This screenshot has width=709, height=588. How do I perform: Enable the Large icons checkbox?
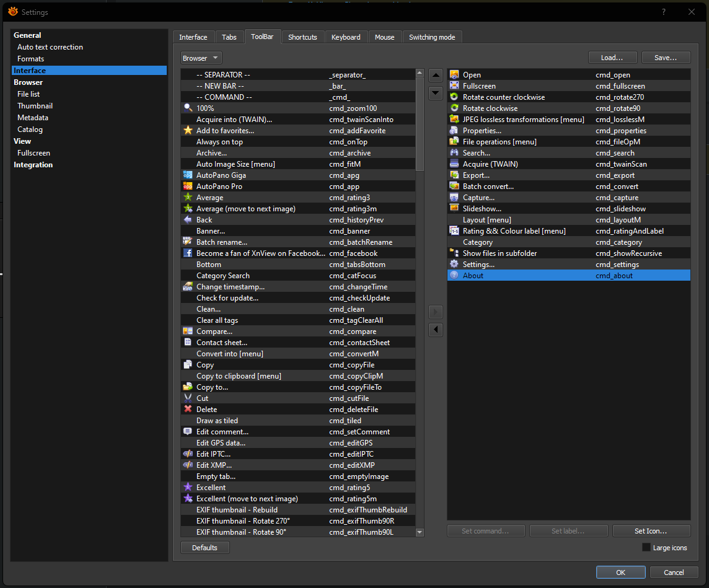click(x=646, y=548)
